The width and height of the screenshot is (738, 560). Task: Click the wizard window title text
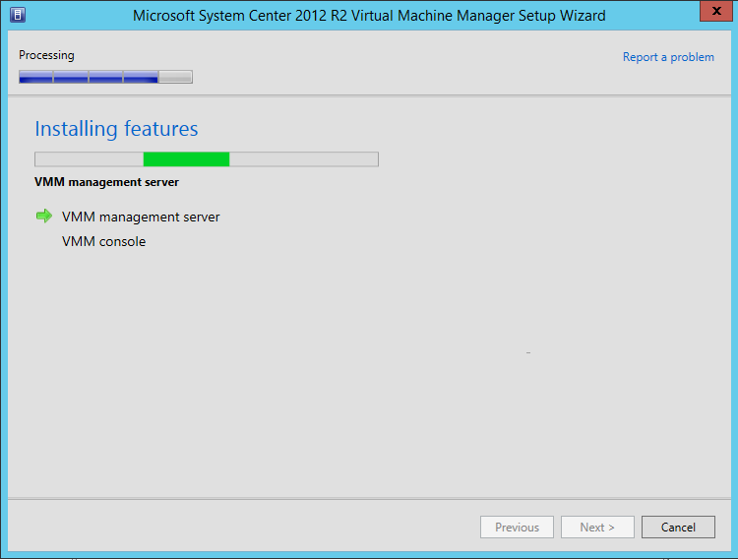click(x=369, y=16)
